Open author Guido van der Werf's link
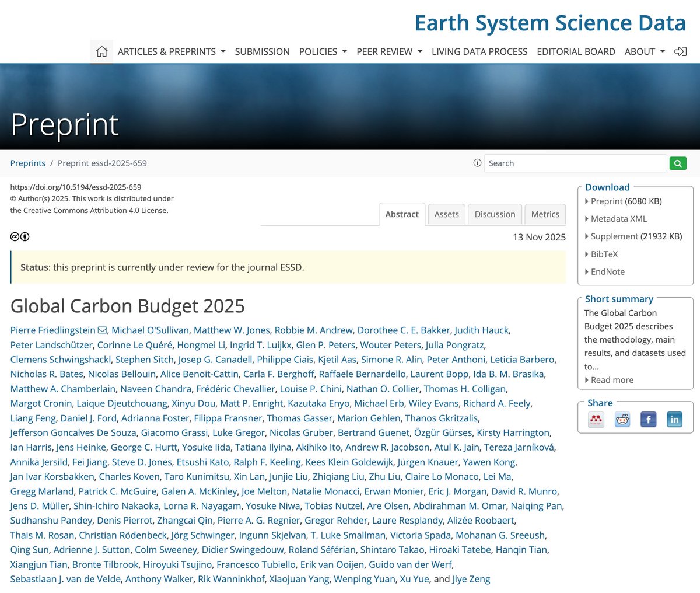 click(x=411, y=564)
